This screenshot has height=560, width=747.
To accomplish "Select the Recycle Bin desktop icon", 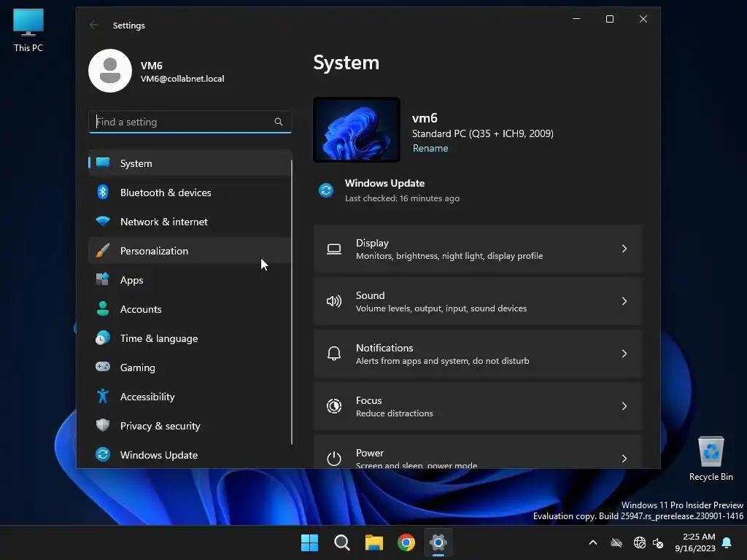I will [711, 459].
